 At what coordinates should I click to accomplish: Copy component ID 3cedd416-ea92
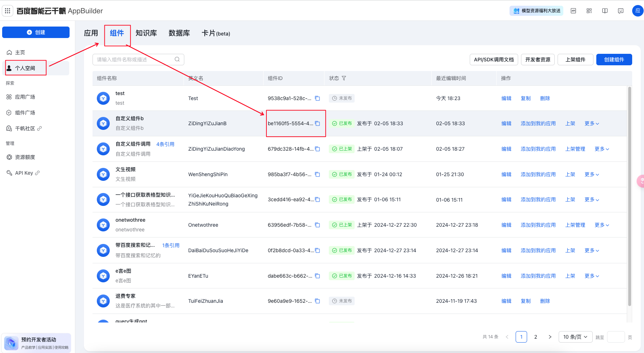coord(317,199)
